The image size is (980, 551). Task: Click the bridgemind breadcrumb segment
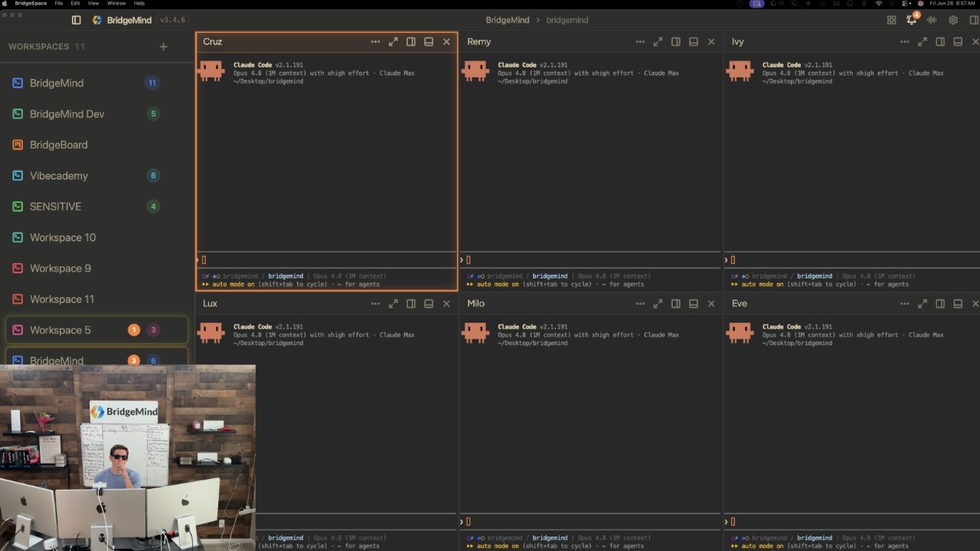pyautogui.click(x=567, y=20)
